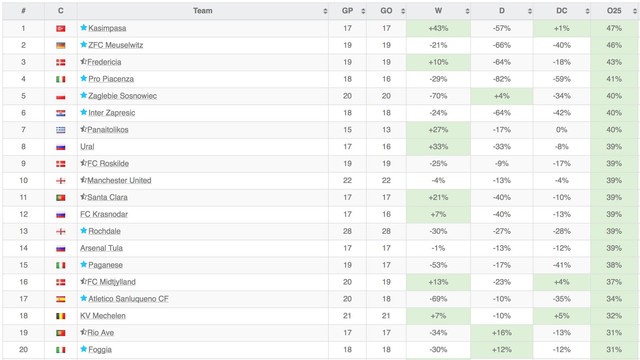Sort by the GP column sort arrows
Screen dimensions: 640x360
363,11
